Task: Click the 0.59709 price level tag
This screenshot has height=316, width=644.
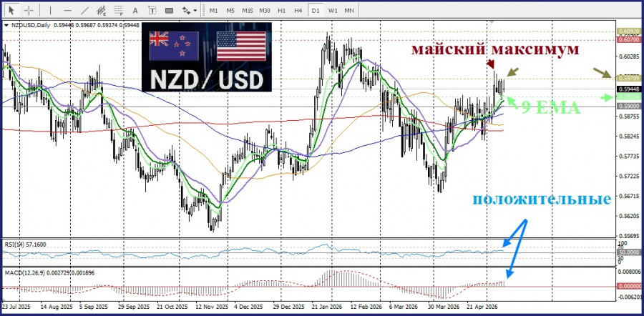Action: [x=628, y=77]
